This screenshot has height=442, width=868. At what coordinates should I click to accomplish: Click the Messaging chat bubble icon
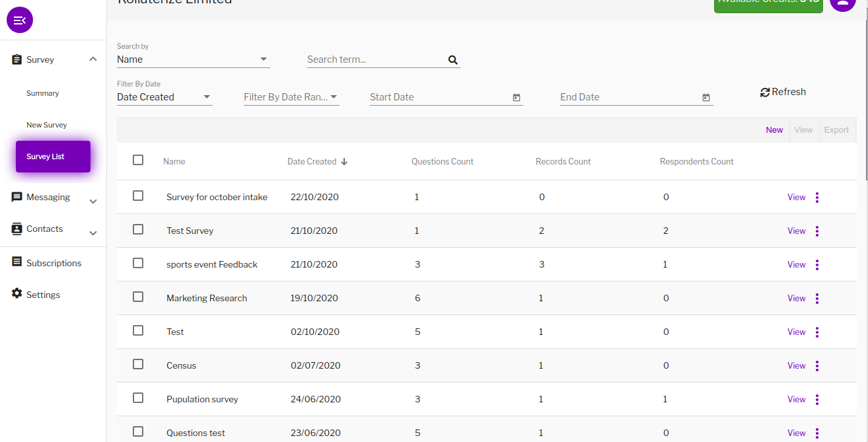point(17,197)
